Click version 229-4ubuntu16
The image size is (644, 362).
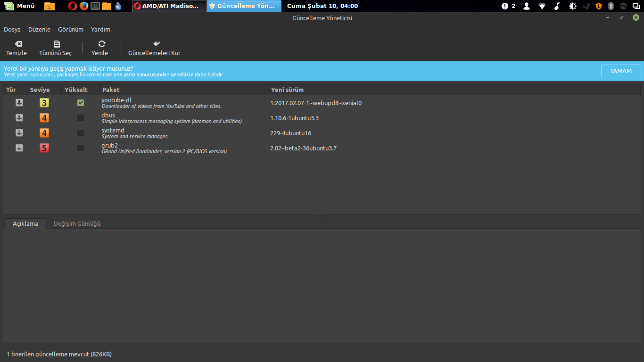click(x=291, y=133)
